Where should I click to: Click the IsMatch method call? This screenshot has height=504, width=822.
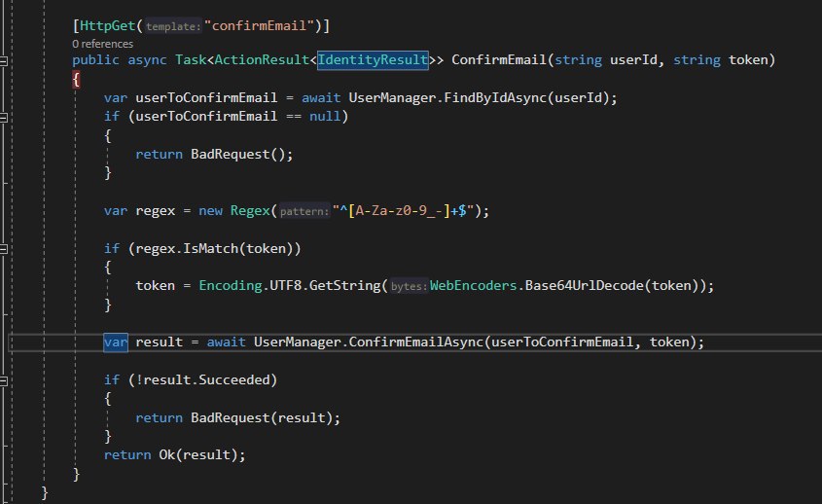pos(210,248)
